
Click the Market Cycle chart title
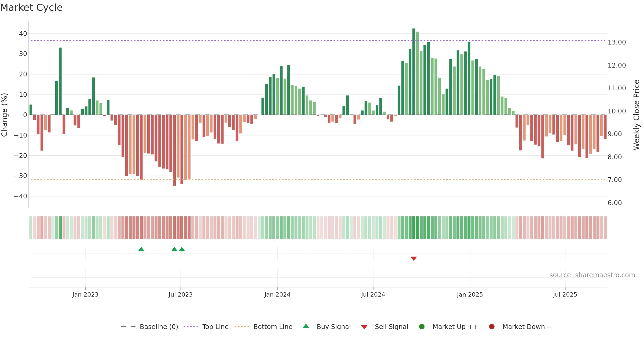31,8
